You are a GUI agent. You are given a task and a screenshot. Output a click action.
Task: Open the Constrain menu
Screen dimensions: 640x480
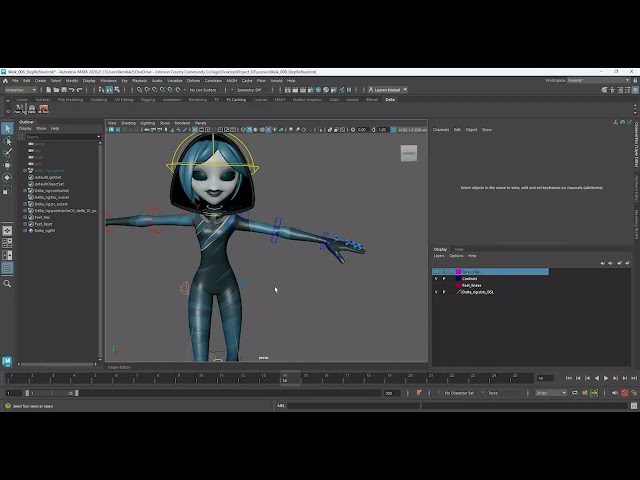coord(213,81)
